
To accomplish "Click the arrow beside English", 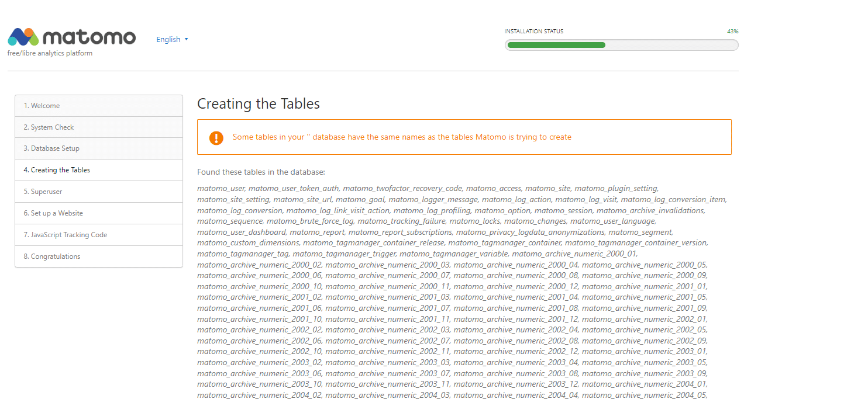I will point(187,39).
